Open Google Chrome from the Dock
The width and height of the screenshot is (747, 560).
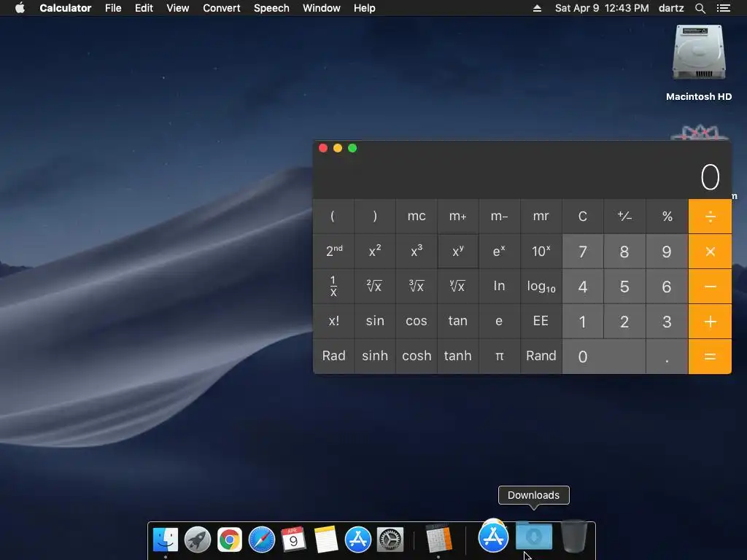tap(230, 540)
